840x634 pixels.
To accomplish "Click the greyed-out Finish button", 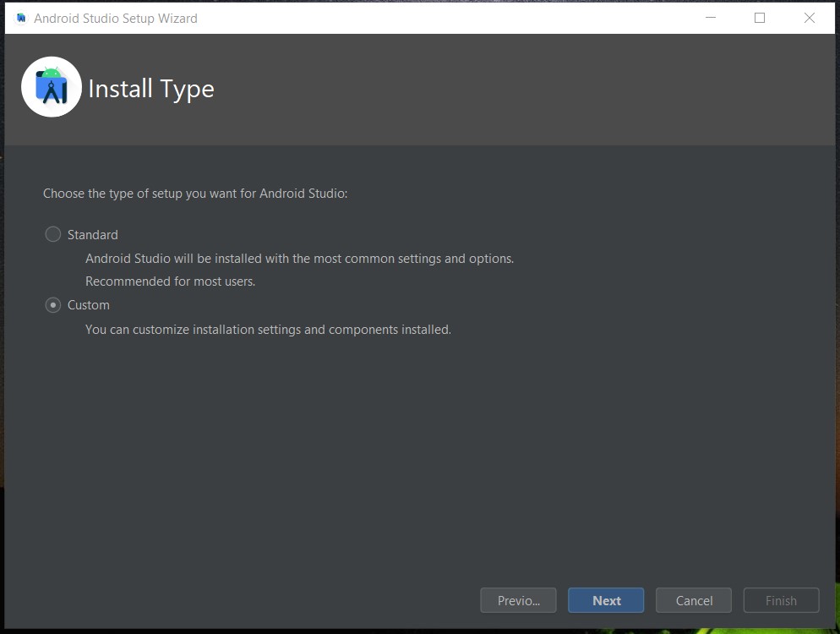I will click(781, 600).
